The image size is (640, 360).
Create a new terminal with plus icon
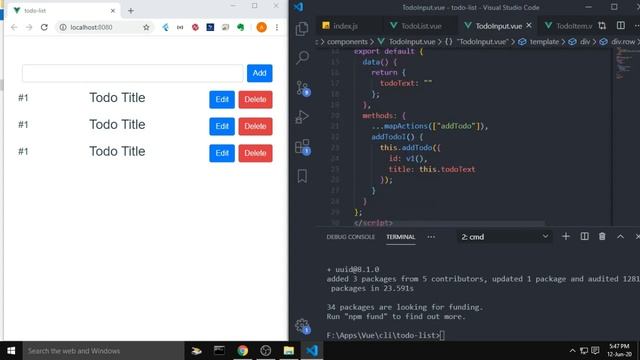[x=566, y=236]
